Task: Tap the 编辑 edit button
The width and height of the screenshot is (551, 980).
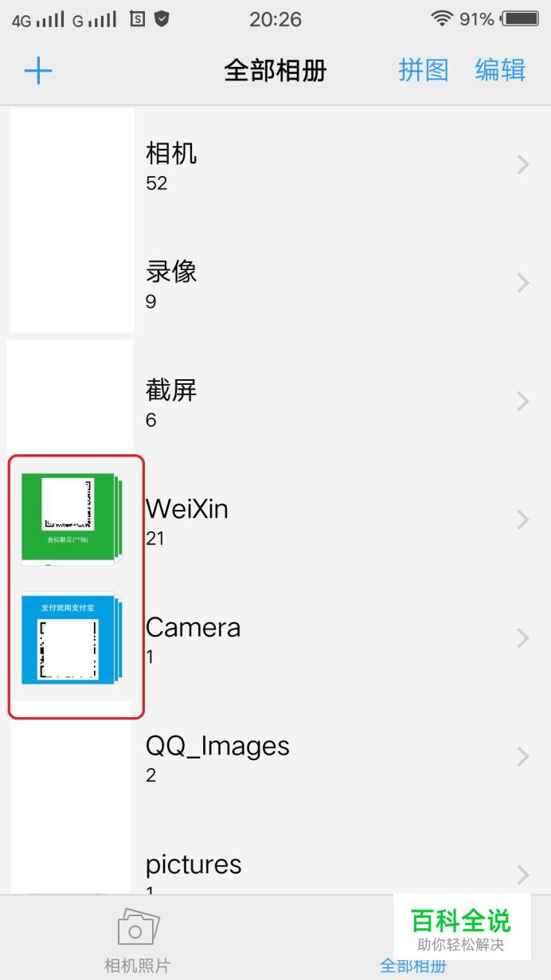Action: 501,70
